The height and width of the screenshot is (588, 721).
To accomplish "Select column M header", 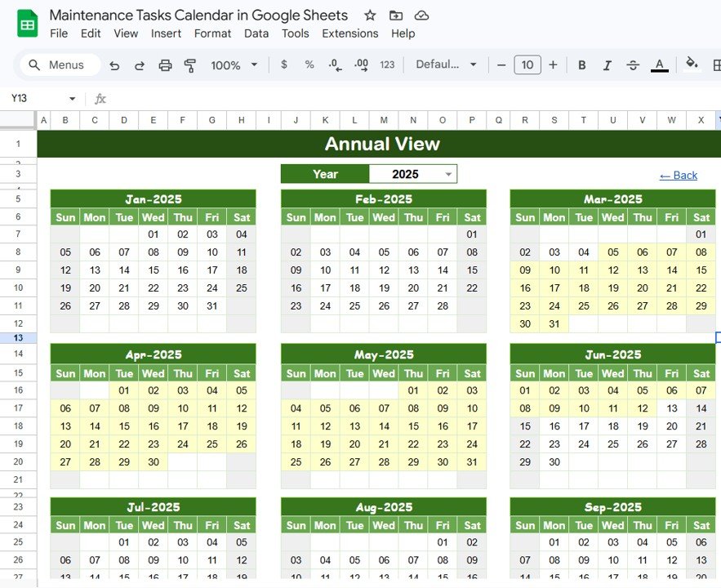I will [x=384, y=120].
